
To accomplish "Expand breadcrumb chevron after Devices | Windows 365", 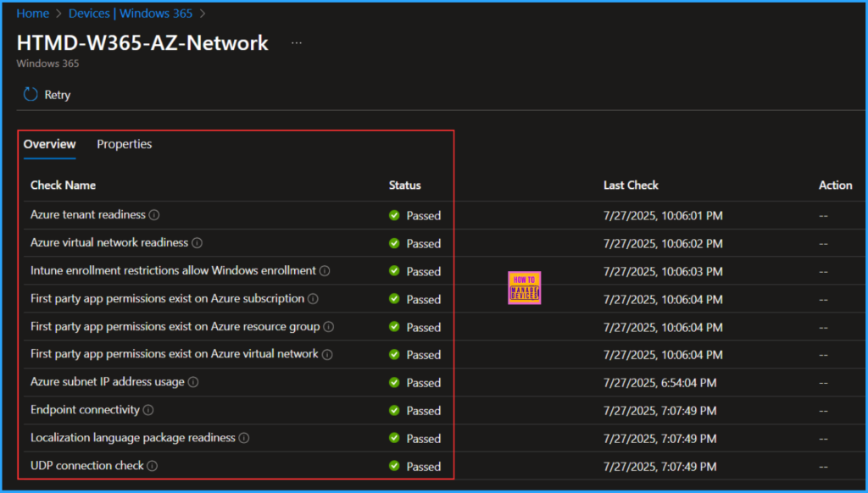I will [203, 14].
